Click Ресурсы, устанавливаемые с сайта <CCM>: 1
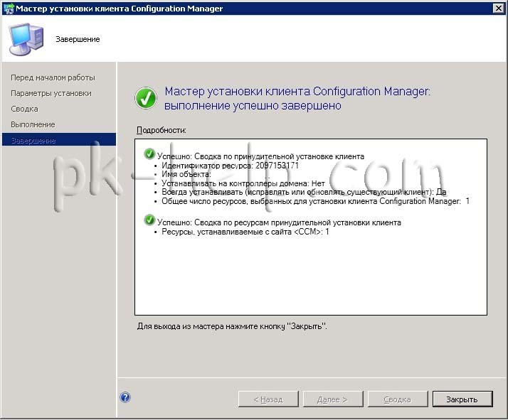508x420 pixels. [245, 232]
